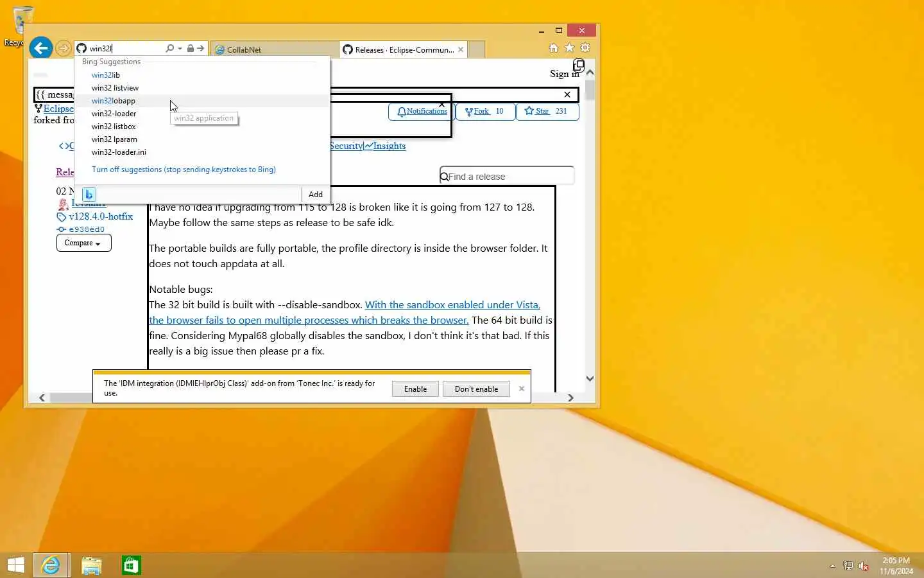Select the win32-loader suggestion

point(202,114)
